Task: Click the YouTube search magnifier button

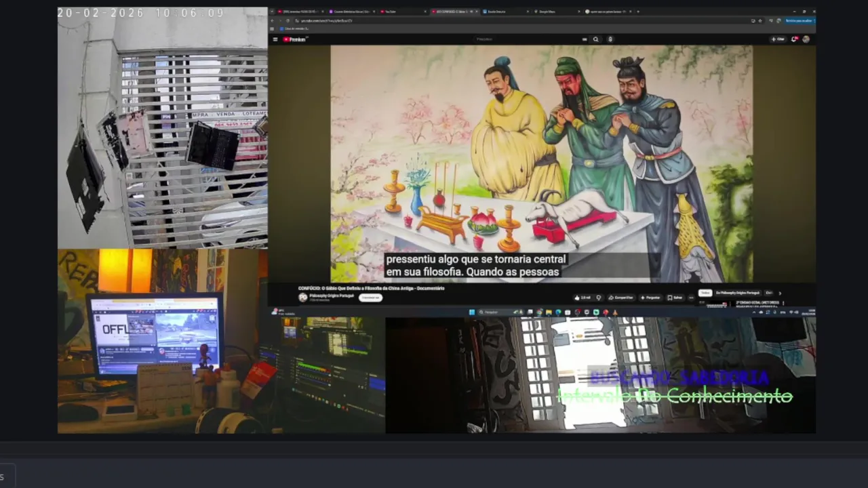Action: coord(596,39)
